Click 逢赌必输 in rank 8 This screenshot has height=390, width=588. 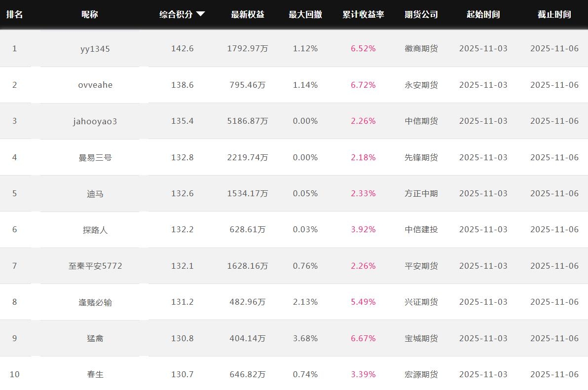95,302
